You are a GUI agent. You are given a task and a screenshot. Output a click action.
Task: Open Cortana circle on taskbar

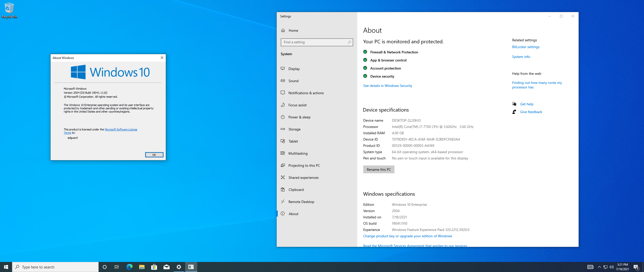tap(105, 267)
